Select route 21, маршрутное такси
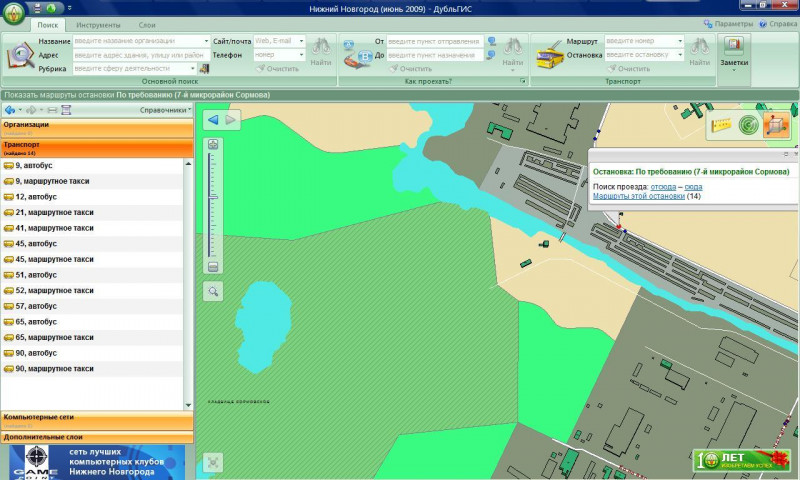The image size is (800, 480). [x=92, y=212]
